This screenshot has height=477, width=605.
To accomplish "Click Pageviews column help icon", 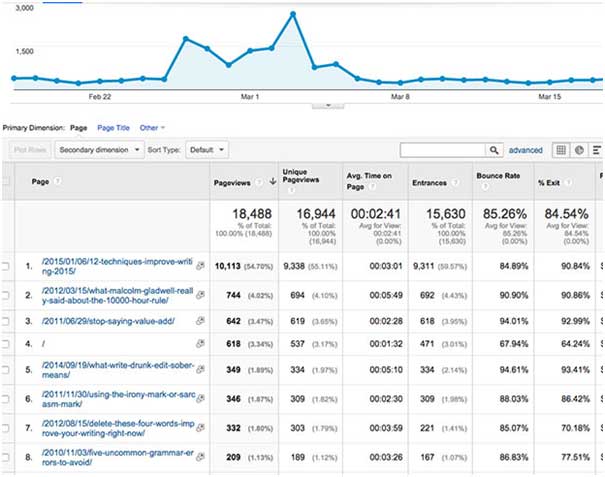I will click(x=260, y=182).
